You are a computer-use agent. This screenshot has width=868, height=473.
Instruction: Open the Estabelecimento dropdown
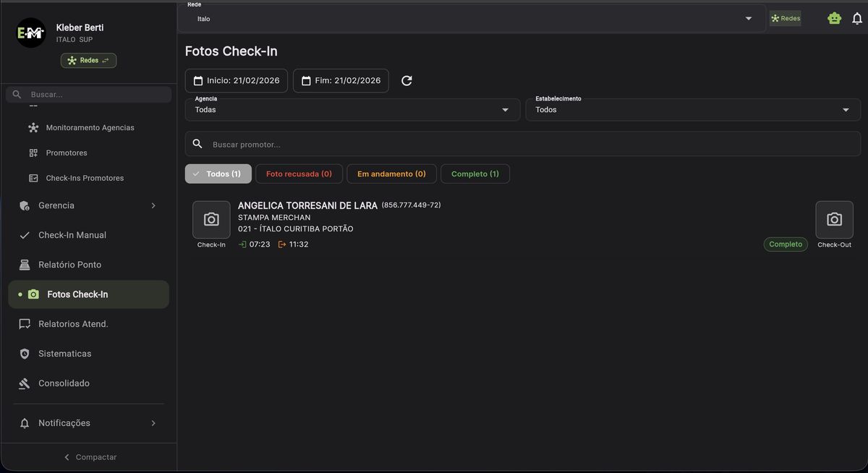[x=692, y=110]
